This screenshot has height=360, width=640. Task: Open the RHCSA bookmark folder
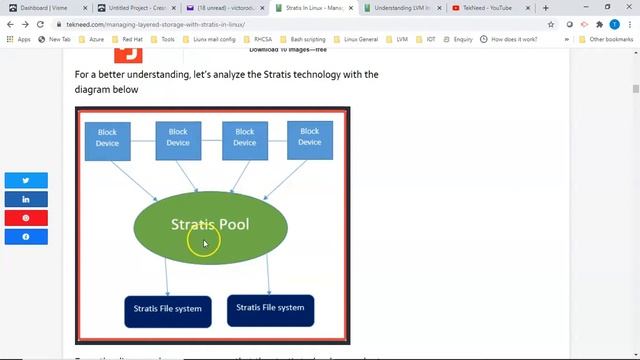click(x=258, y=39)
